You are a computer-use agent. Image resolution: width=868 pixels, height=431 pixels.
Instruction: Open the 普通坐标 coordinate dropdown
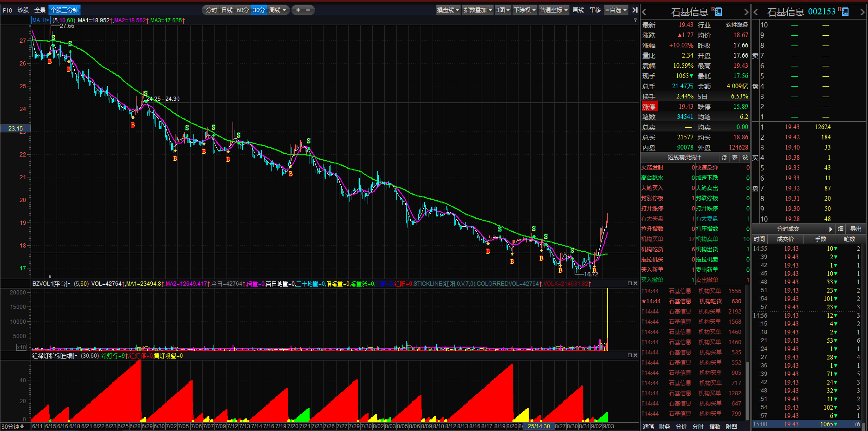[x=554, y=10]
